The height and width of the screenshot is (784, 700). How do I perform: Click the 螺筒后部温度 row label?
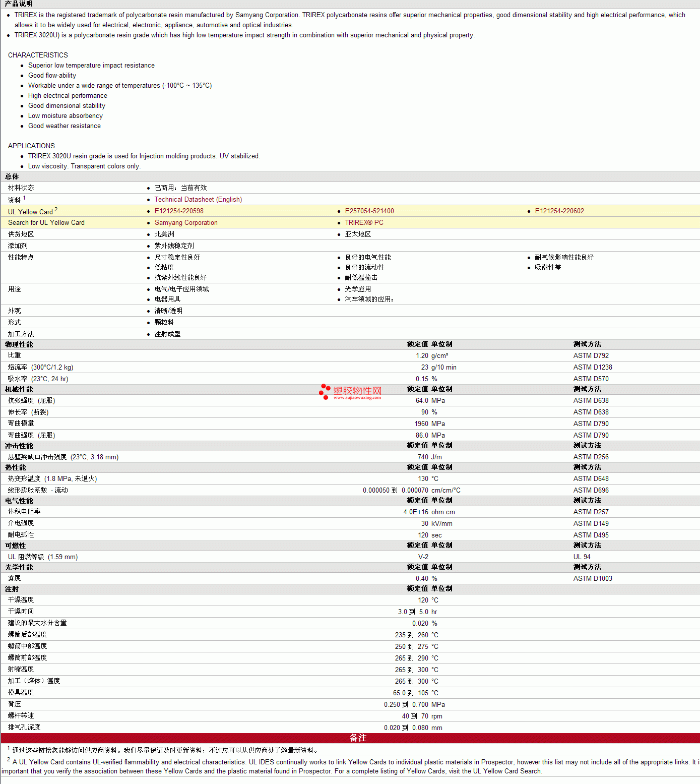[x=27, y=635]
